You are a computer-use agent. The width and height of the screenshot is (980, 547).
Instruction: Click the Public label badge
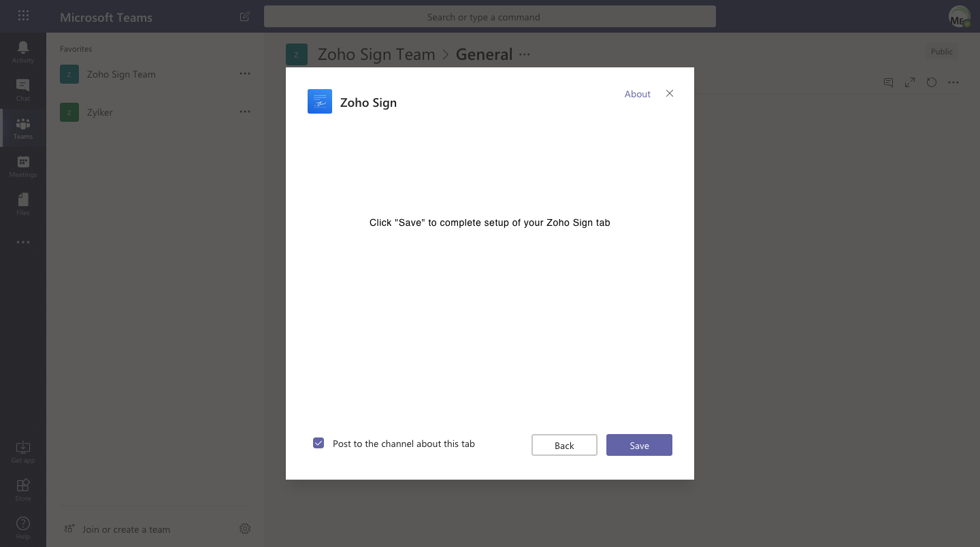(942, 52)
